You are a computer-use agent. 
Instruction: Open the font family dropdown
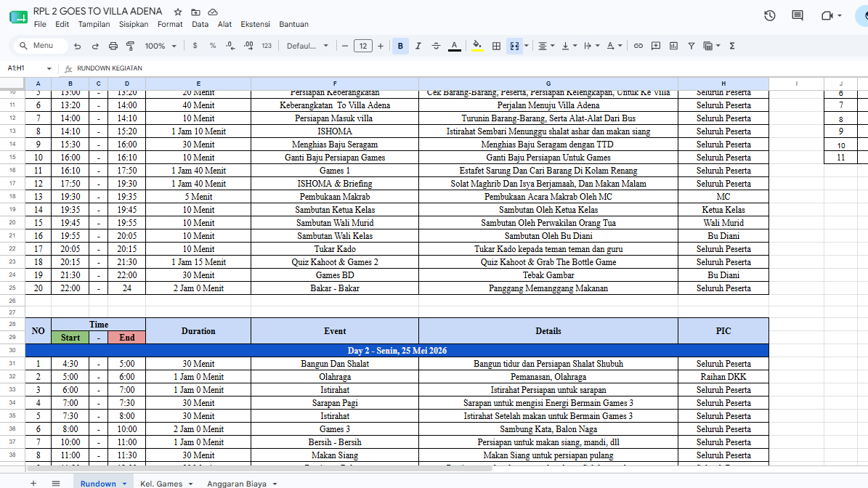coord(307,46)
